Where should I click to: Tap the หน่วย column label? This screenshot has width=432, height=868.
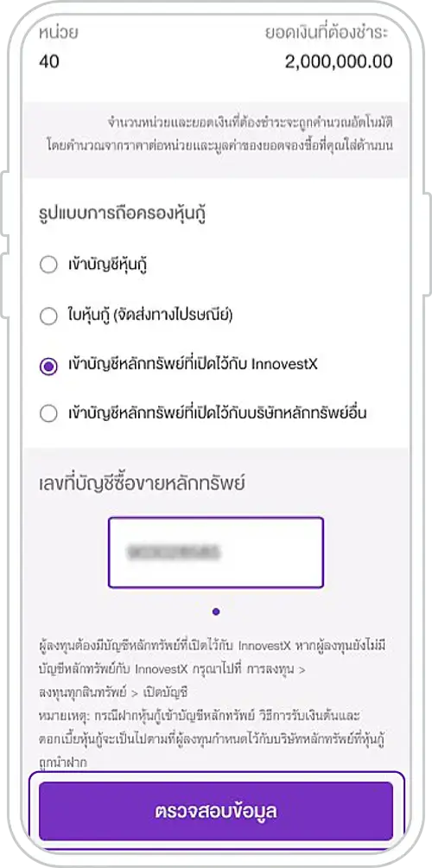point(58,33)
